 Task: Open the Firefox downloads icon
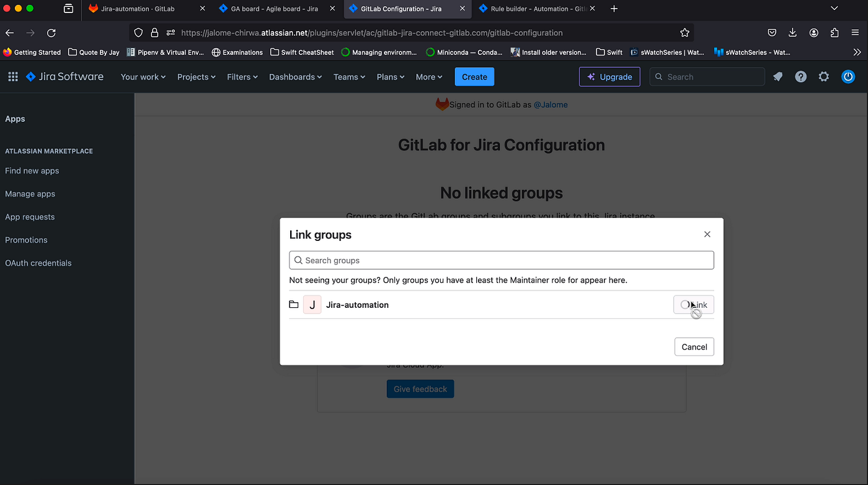click(792, 33)
